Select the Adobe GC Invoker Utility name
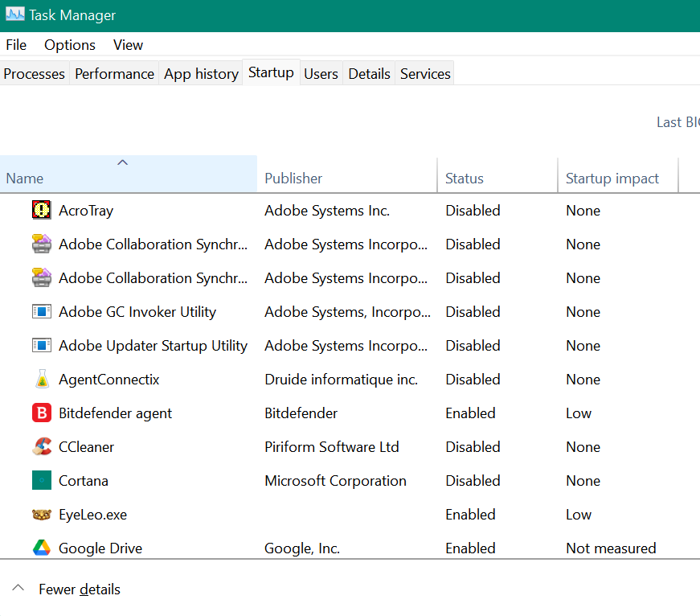Image resolution: width=700 pixels, height=616 pixels. [x=137, y=312]
